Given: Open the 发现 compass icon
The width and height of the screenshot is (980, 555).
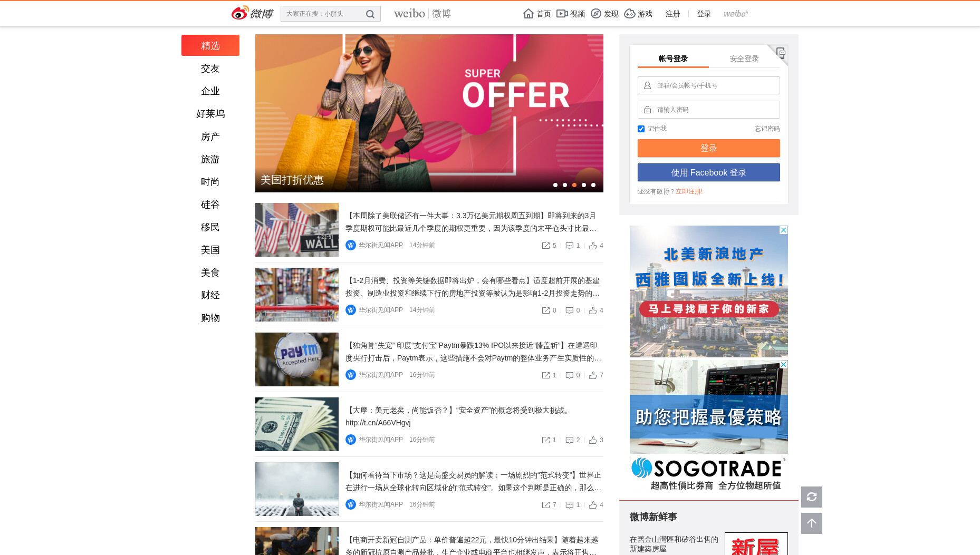Looking at the screenshot, I should [x=596, y=14].
